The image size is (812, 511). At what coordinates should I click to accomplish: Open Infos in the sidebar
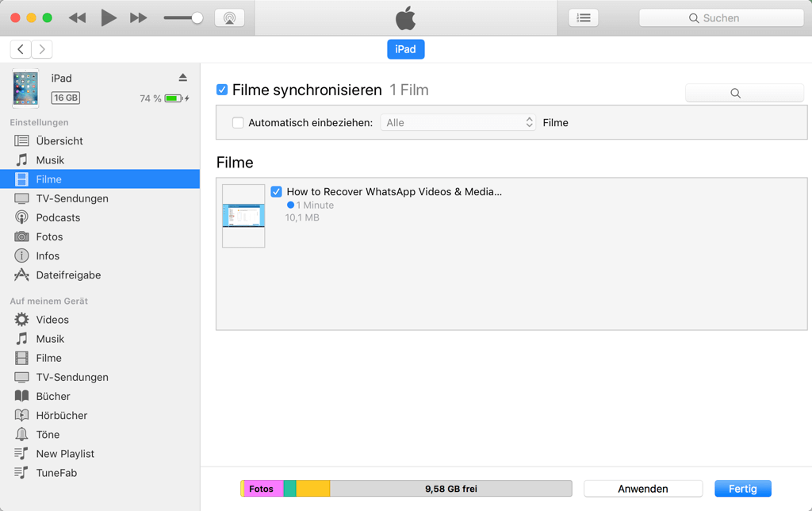point(100,256)
